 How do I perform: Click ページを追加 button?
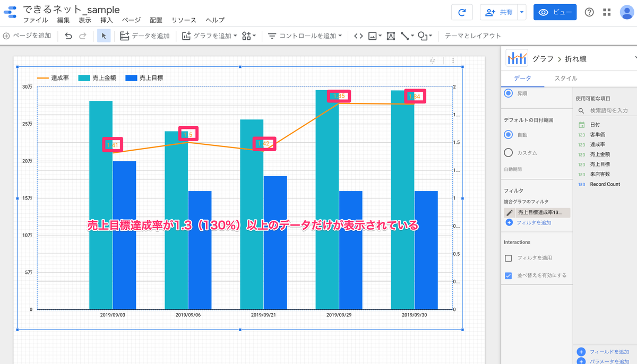(x=27, y=36)
